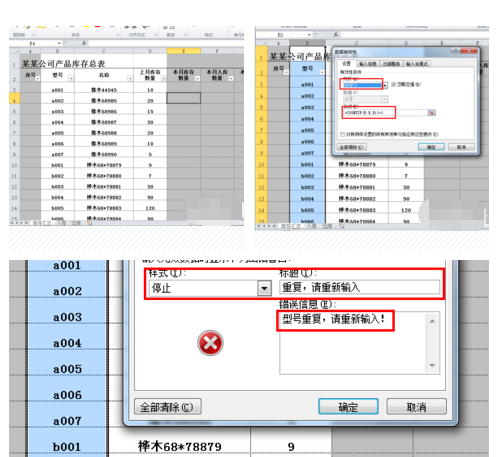Click the fx insert function icon in left sheet
The image size is (501, 457).
tap(84, 43)
